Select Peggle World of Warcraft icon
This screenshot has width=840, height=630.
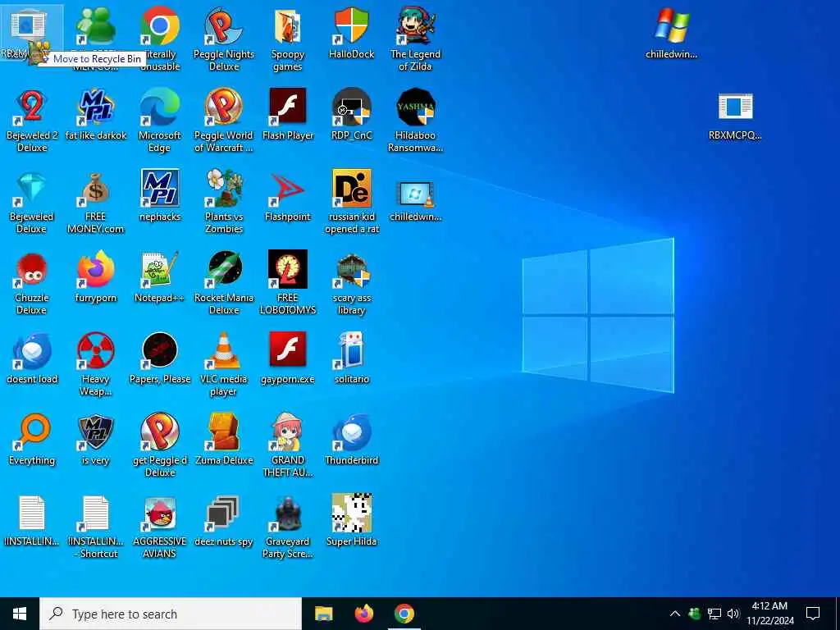click(224, 107)
